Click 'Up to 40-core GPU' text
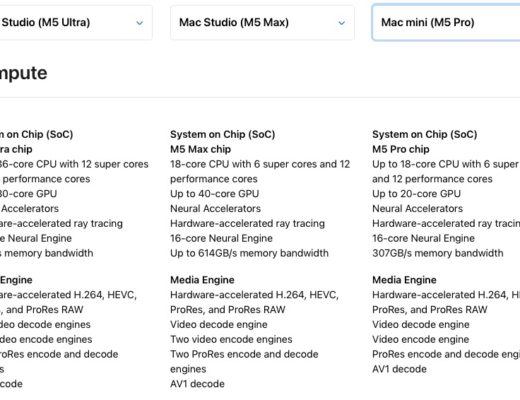Screen dimensions: 520x400 215,194
